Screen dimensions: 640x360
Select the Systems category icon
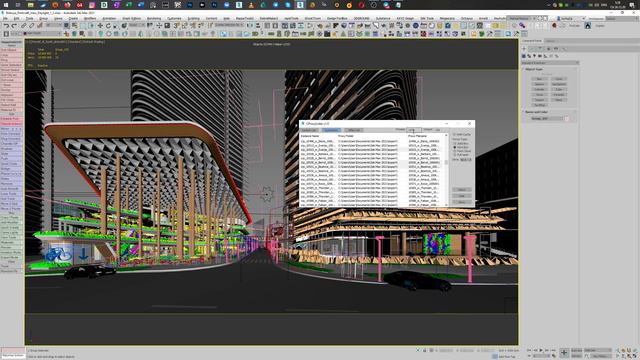[x=557, y=56]
